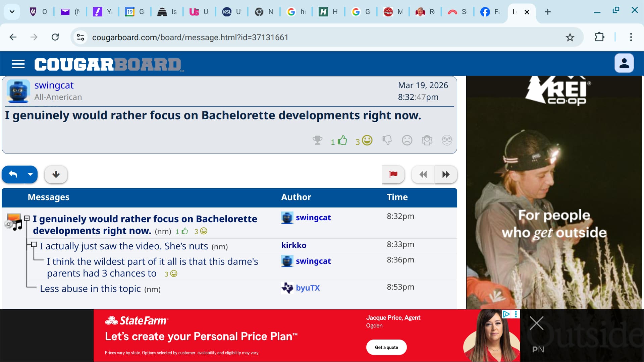Collapse the kirkko reply subtree
The height and width of the screenshot is (362, 644).
point(34,244)
